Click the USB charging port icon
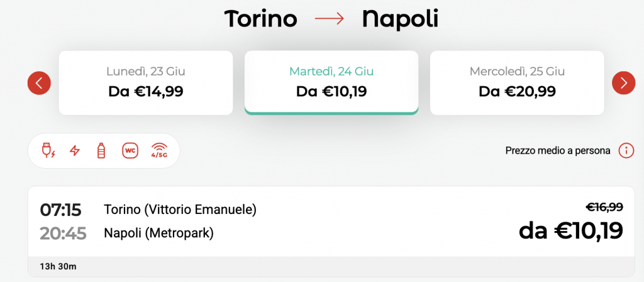The width and height of the screenshot is (644, 282). pos(48,151)
